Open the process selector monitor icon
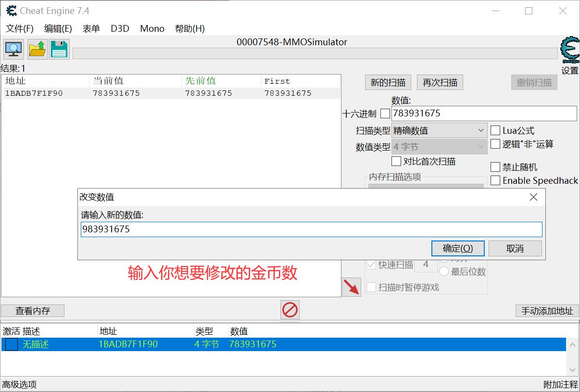This screenshot has height=392, width=580. pos(13,49)
